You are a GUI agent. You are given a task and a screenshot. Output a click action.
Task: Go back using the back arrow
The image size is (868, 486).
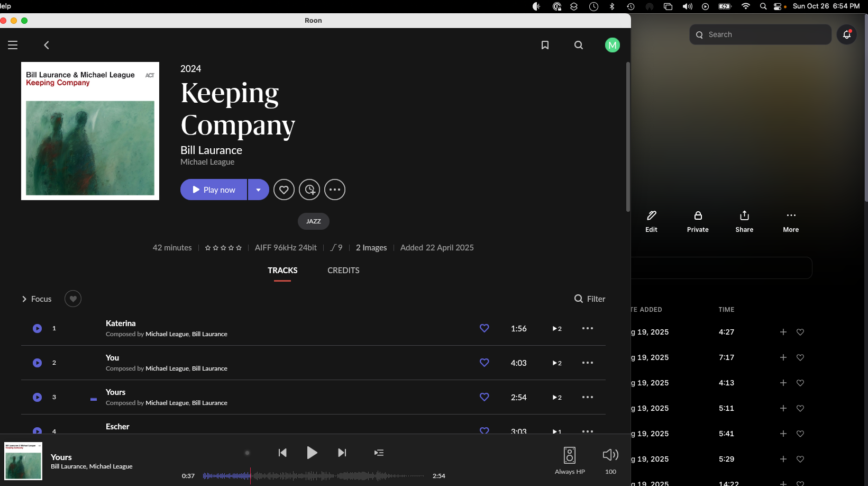pos(47,45)
